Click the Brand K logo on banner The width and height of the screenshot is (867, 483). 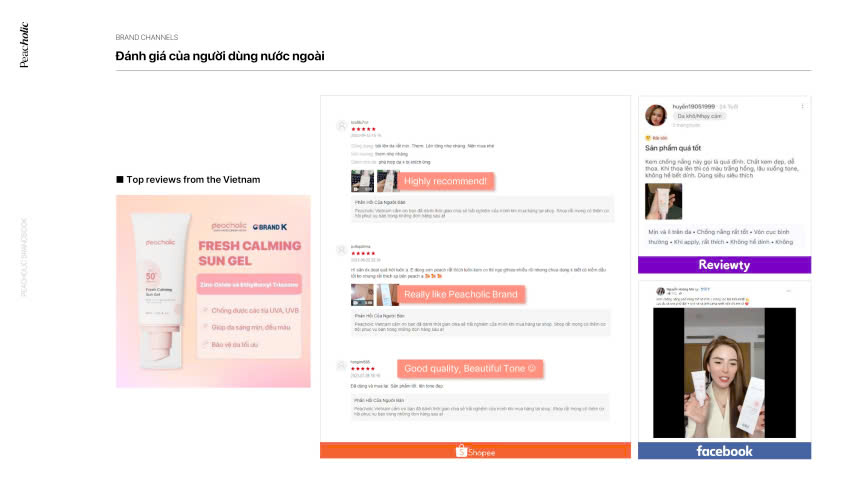[x=270, y=227]
